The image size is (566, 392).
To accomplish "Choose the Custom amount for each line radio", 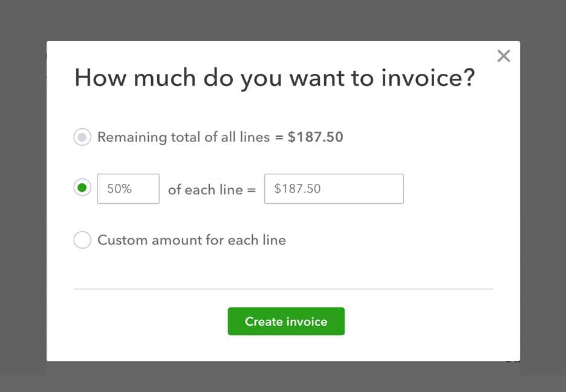I will pyautogui.click(x=82, y=240).
